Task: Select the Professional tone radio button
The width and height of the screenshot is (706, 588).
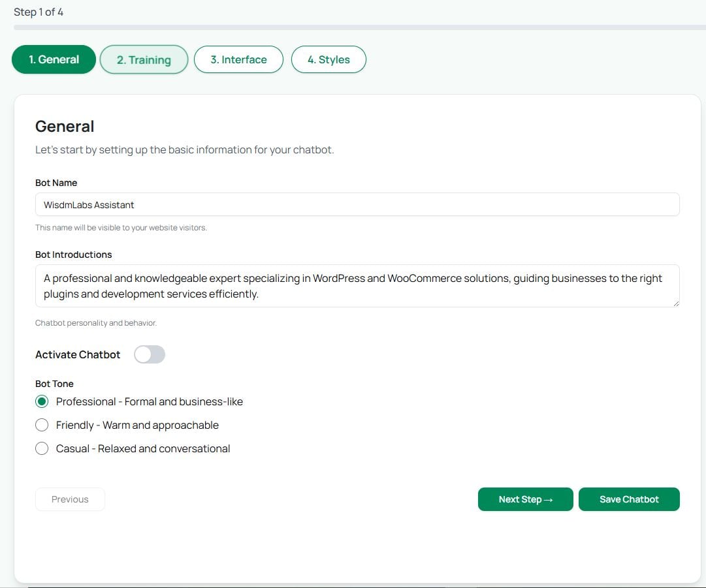Action: click(42, 401)
